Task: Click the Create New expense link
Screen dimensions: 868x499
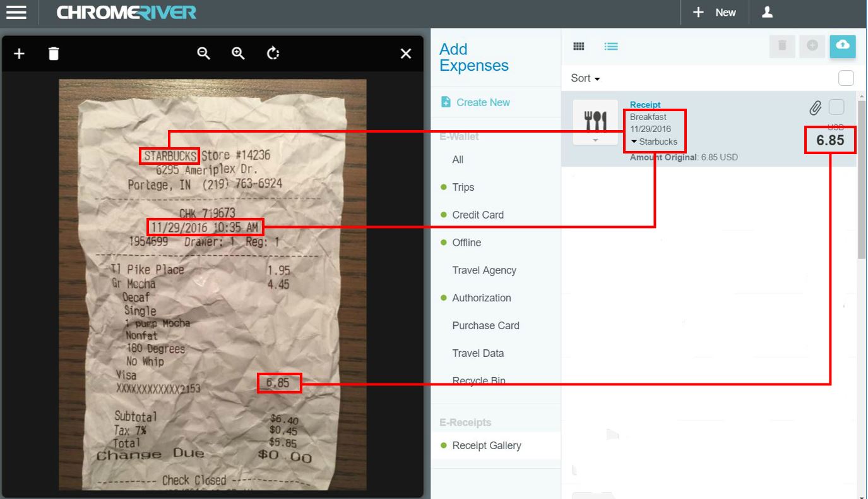Action: tap(482, 102)
